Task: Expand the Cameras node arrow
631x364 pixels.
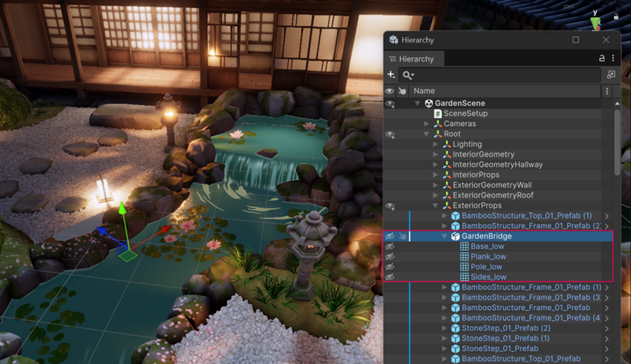Action: pos(427,124)
